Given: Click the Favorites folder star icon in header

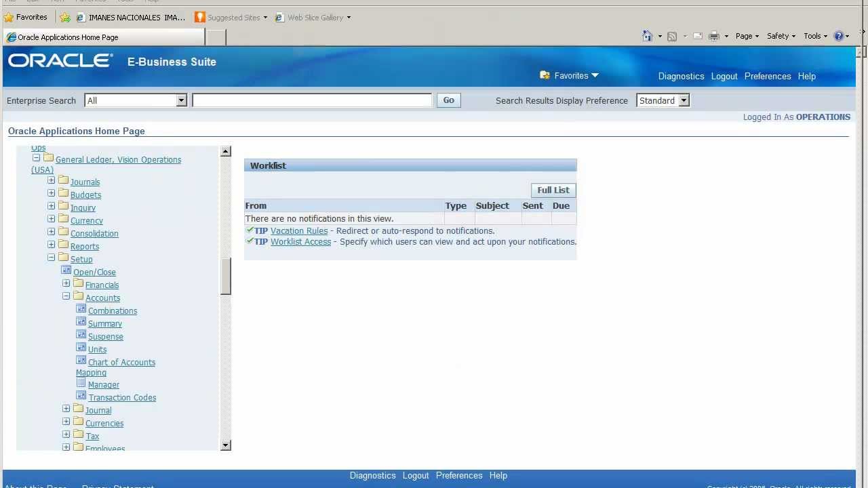Looking at the screenshot, I should (x=545, y=75).
